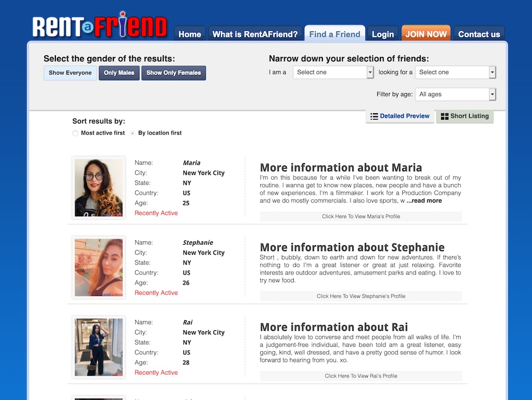Click 'Only Males' filter button
532x400 pixels.
click(119, 73)
